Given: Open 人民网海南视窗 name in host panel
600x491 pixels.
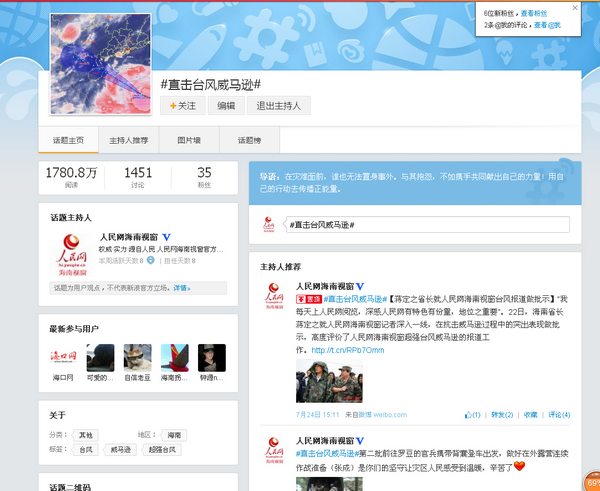Looking at the screenshot, I should pos(129,237).
